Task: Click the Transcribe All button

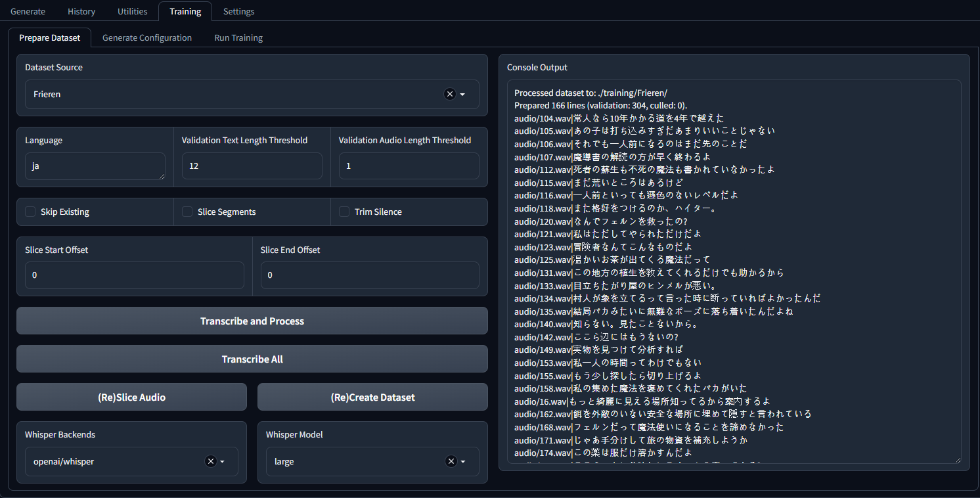Action: 252,359
